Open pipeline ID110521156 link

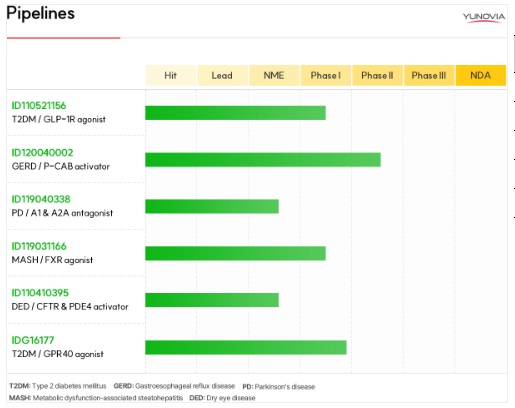coord(39,106)
